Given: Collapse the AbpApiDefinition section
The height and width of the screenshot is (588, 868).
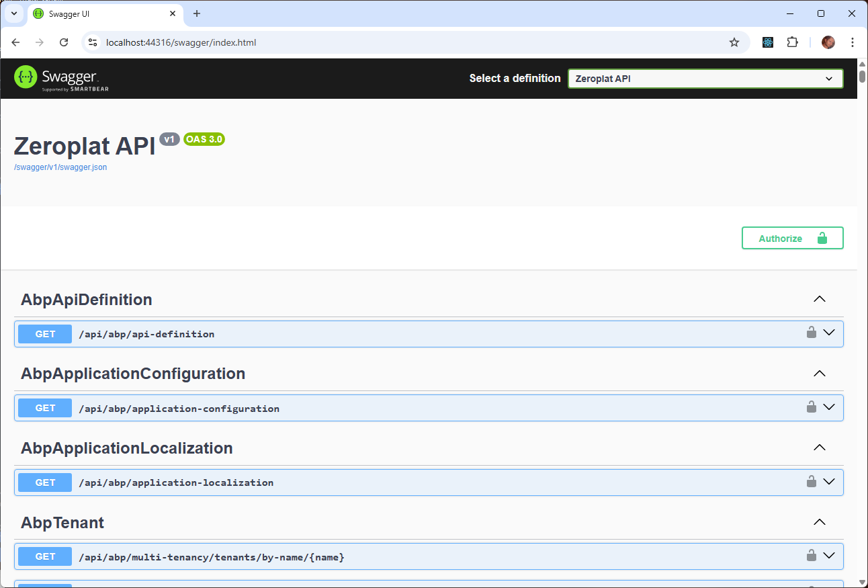Looking at the screenshot, I should (819, 300).
